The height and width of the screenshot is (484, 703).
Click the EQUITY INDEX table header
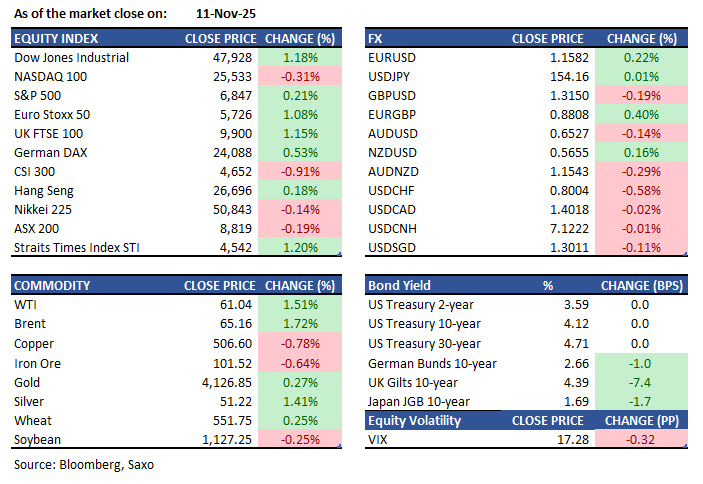point(54,39)
